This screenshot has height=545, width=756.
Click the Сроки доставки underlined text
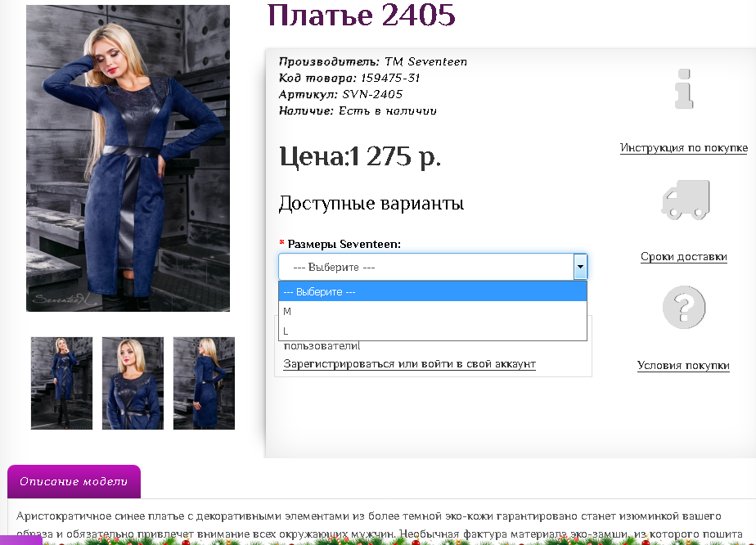click(x=683, y=256)
